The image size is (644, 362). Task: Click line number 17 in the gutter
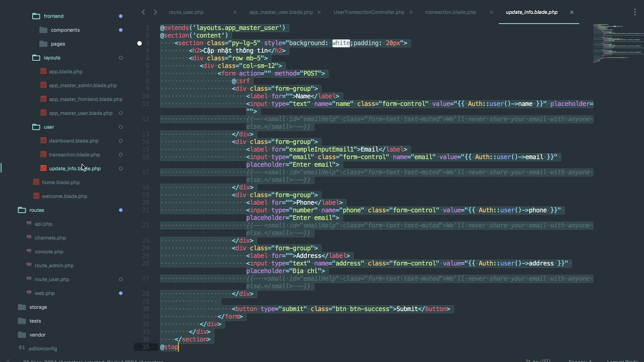[x=146, y=172]
